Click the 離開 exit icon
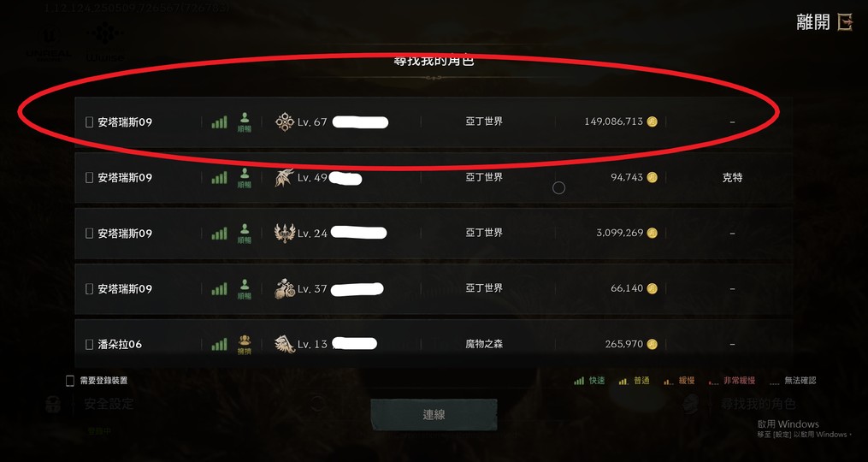 845,22
